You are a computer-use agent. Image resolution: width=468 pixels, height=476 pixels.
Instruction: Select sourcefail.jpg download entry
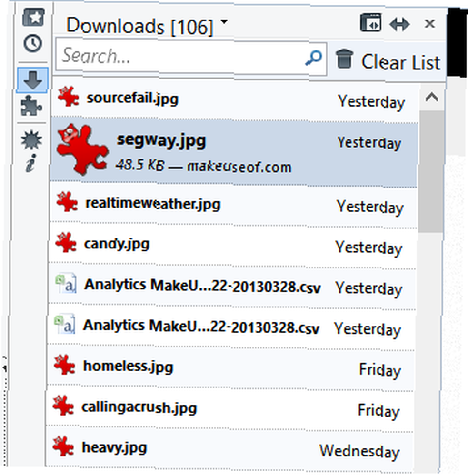(x=234, y=99)
